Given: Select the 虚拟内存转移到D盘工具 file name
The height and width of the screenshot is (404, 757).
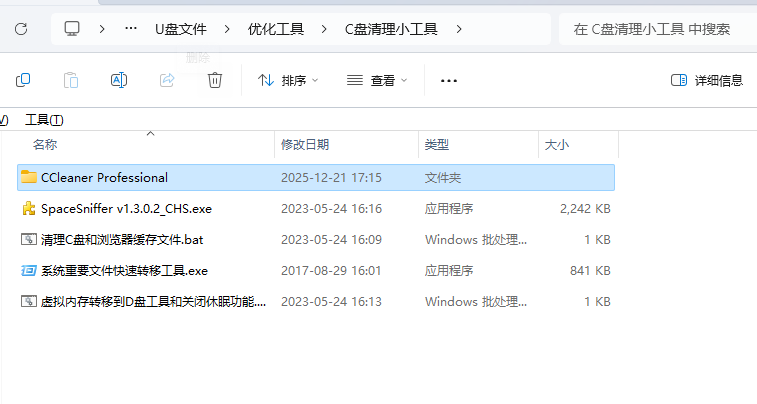Looking at the screenshot, I should pos(154,302).
